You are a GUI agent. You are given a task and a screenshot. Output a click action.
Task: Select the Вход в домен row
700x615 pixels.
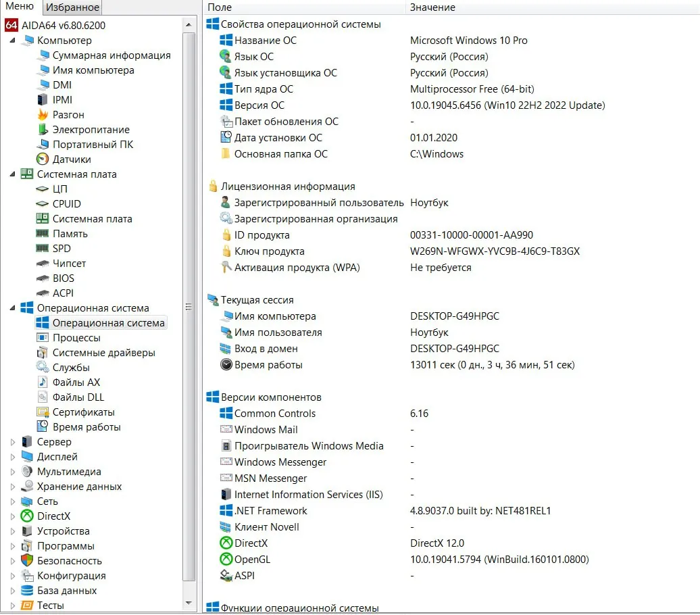point(452,348)
